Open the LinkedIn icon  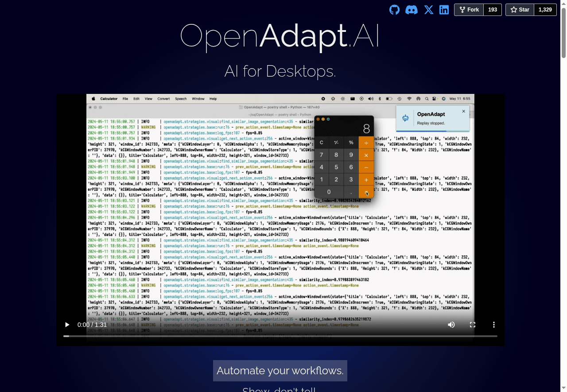[444, 10]
